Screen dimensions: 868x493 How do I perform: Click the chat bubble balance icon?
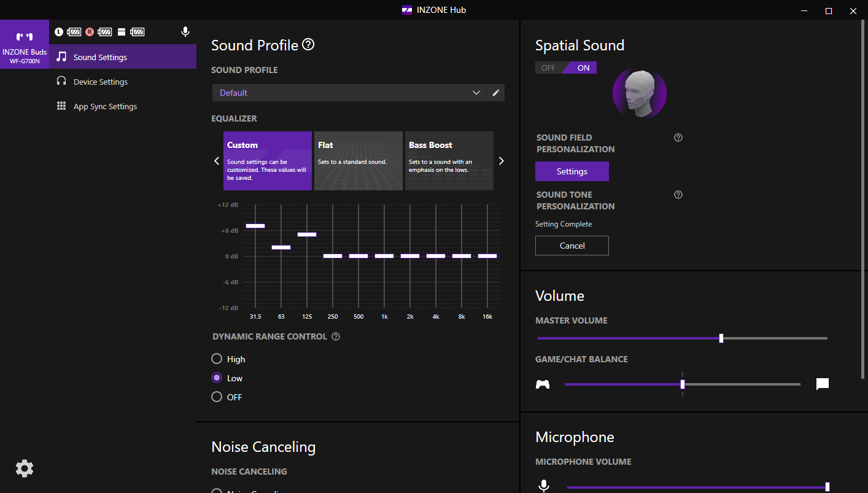(x=823, y=384)
